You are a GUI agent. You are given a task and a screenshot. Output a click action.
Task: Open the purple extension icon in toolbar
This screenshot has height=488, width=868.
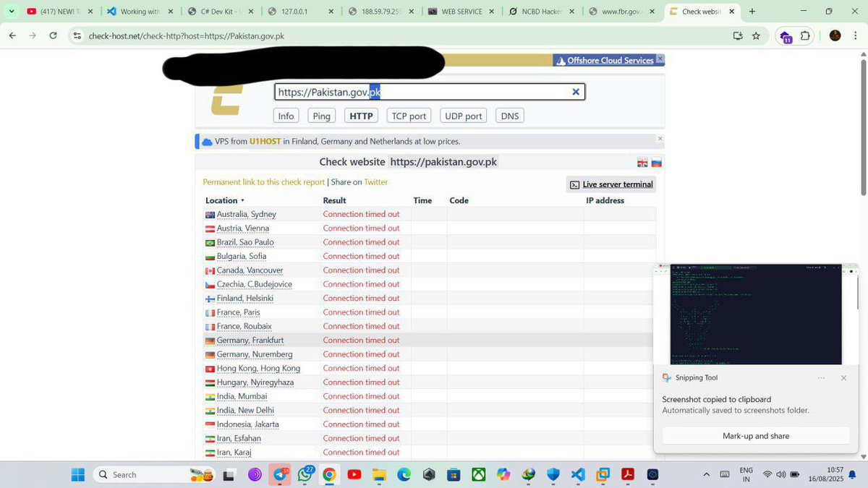click(x=786, y=36)
